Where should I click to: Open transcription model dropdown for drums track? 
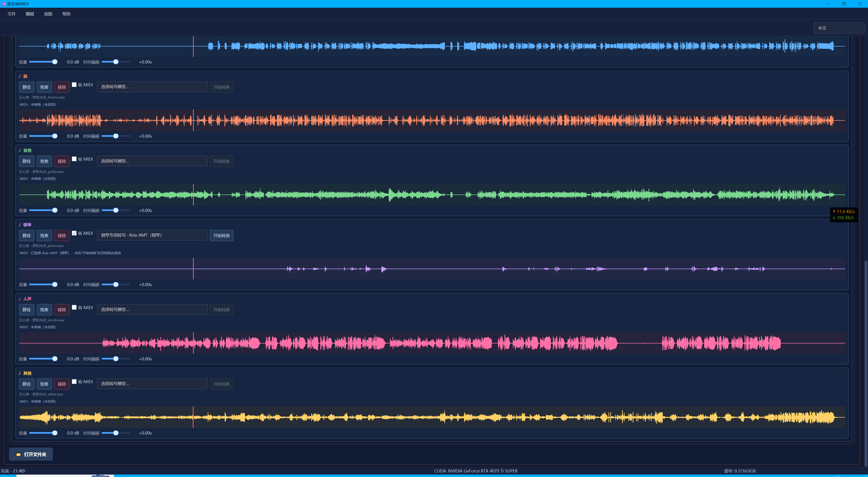pyautogui.click(x=152, y=87)
